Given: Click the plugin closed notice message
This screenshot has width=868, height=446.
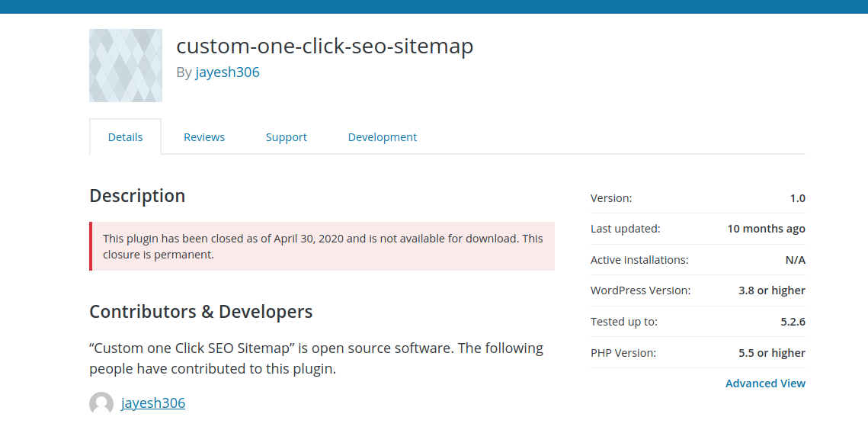Looking at the screenshot, I should pos(322,246).
